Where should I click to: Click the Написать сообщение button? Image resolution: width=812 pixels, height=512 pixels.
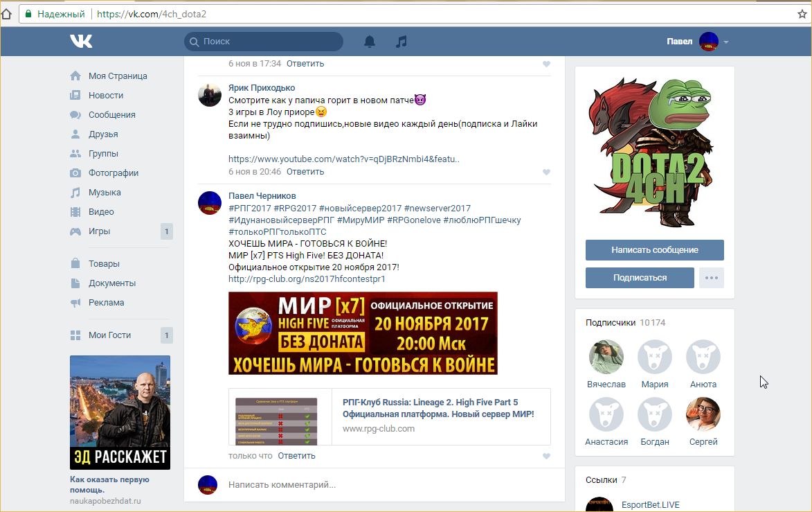click(655, 250)
